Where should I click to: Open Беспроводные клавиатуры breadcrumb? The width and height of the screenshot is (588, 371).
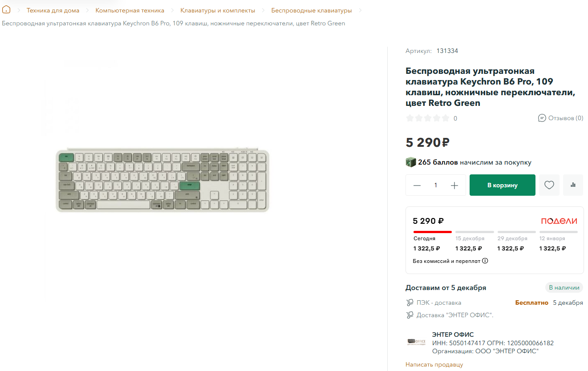pos(312,10)
